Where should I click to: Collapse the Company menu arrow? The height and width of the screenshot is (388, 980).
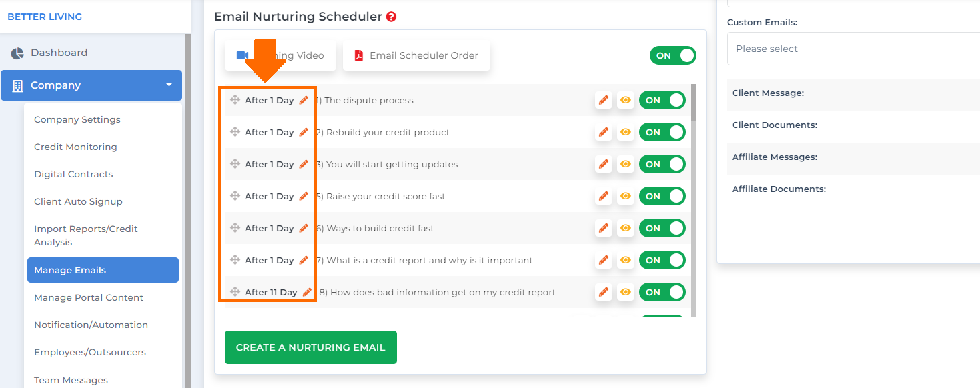169,85
